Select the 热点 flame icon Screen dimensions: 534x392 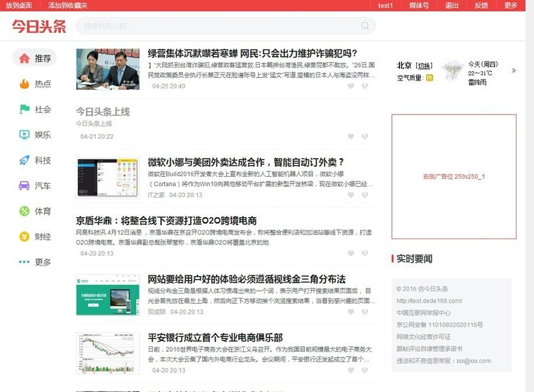24,84
